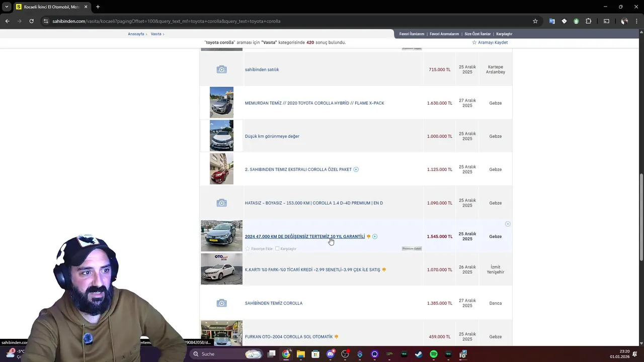
Task: Bookmark this page with the star icon
Action: (x=535, y=21)
